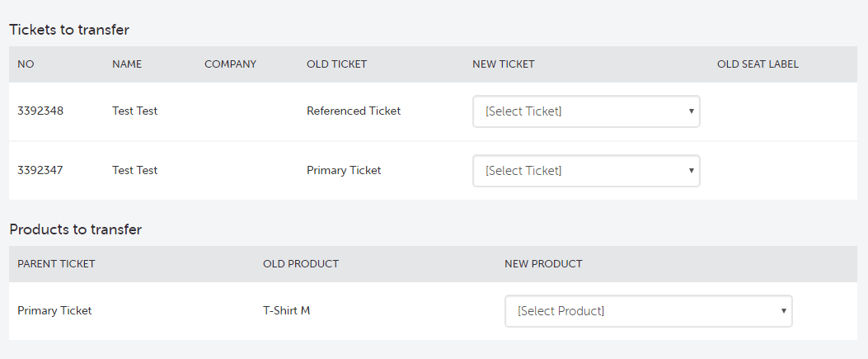Open the New Ticket dropdown for ticket 3392347
Screen dimensions: 868x359
click(586, 171)
